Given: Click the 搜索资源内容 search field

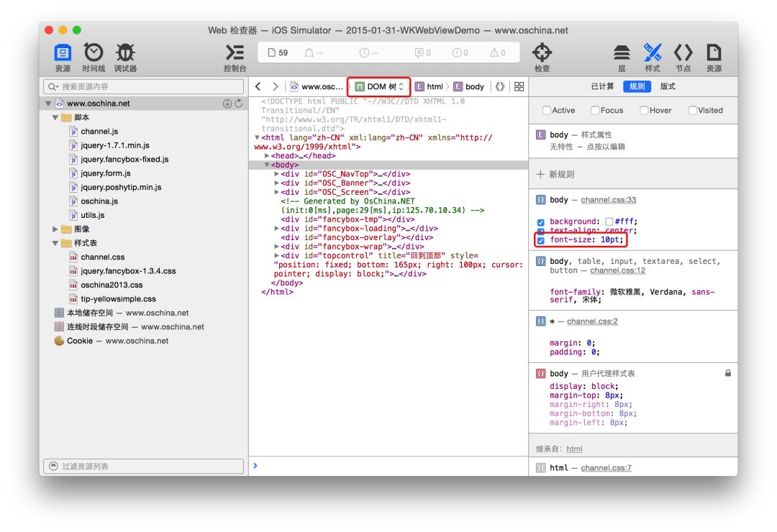Looking at the screenshot, I should (144, 87).
